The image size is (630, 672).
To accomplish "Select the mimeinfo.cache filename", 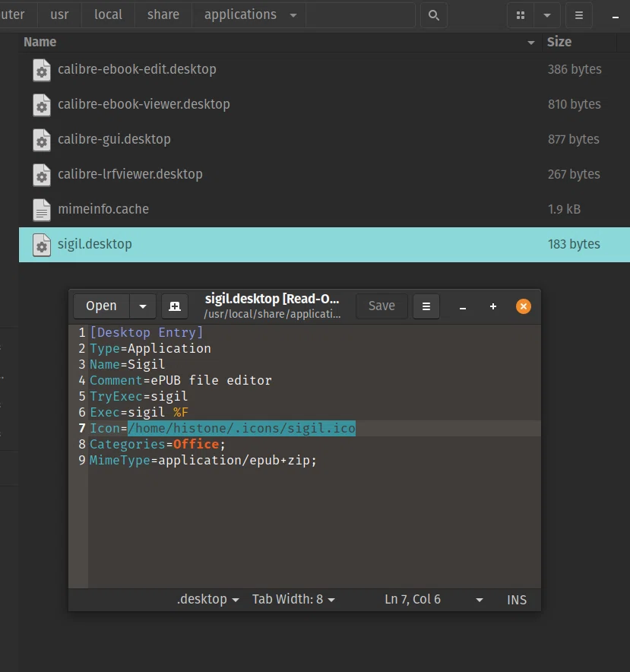I will point(103,209).
